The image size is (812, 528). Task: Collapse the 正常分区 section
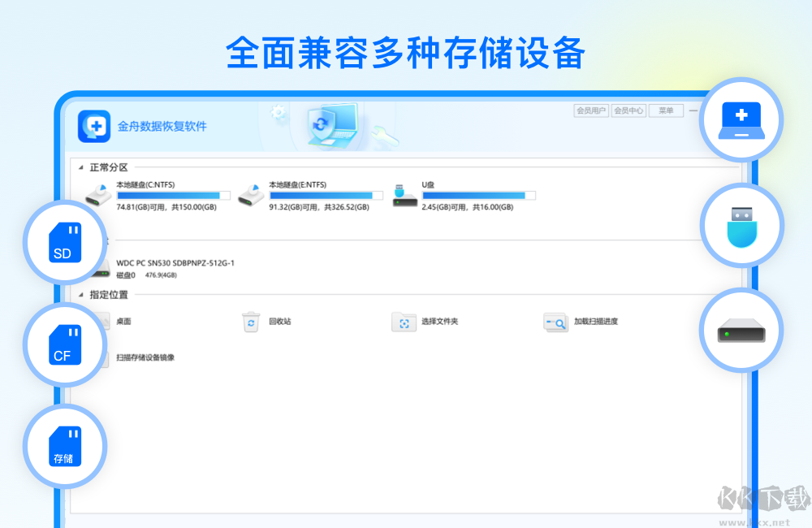81,167
